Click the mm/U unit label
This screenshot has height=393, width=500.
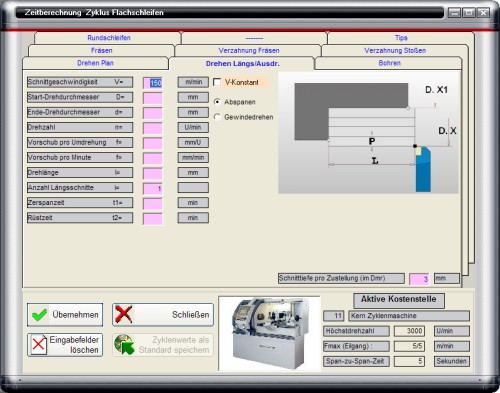tap(193, 142)
